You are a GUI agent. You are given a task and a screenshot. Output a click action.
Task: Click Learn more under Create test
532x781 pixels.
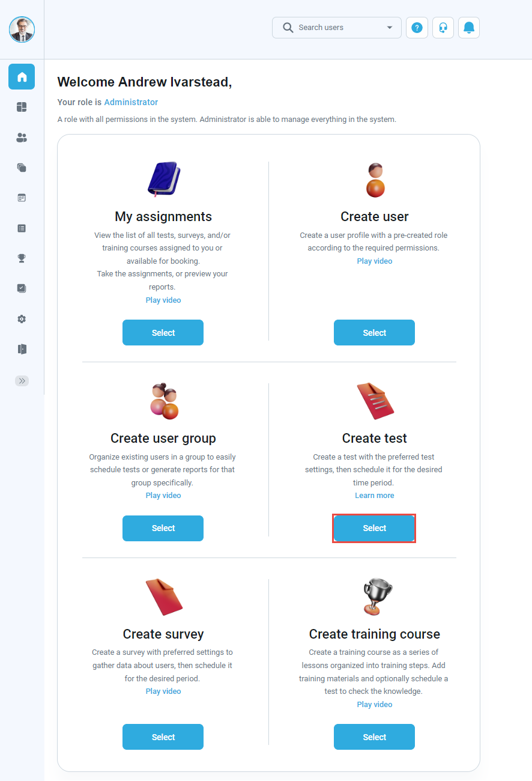click(374, 495)
